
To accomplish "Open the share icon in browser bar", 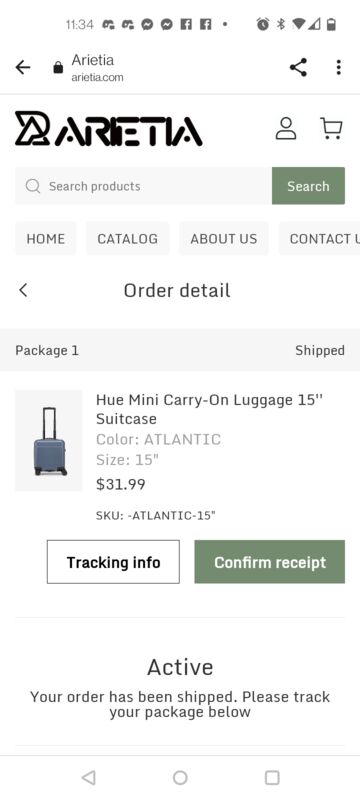I will [298, 67].
